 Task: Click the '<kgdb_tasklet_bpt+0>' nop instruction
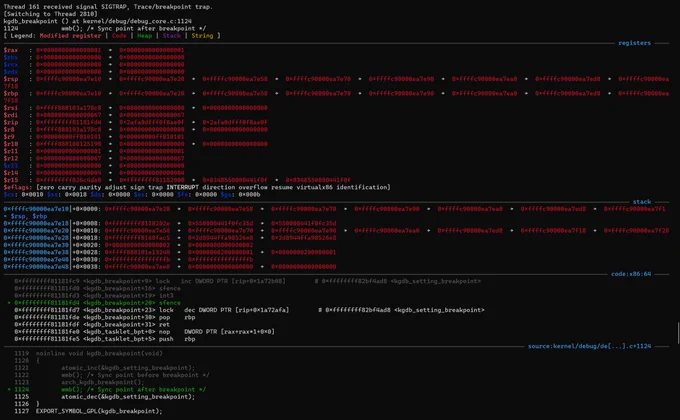click(x=144, y=332)
